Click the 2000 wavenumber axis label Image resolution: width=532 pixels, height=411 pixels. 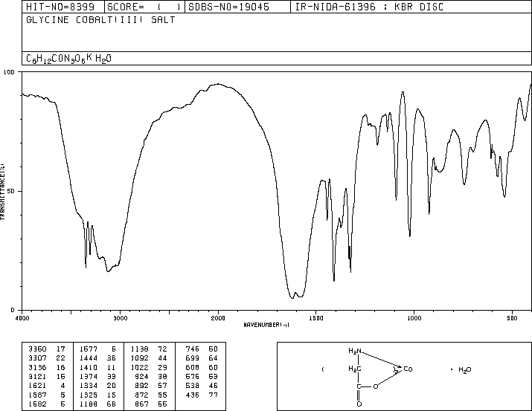coord(218,318)
